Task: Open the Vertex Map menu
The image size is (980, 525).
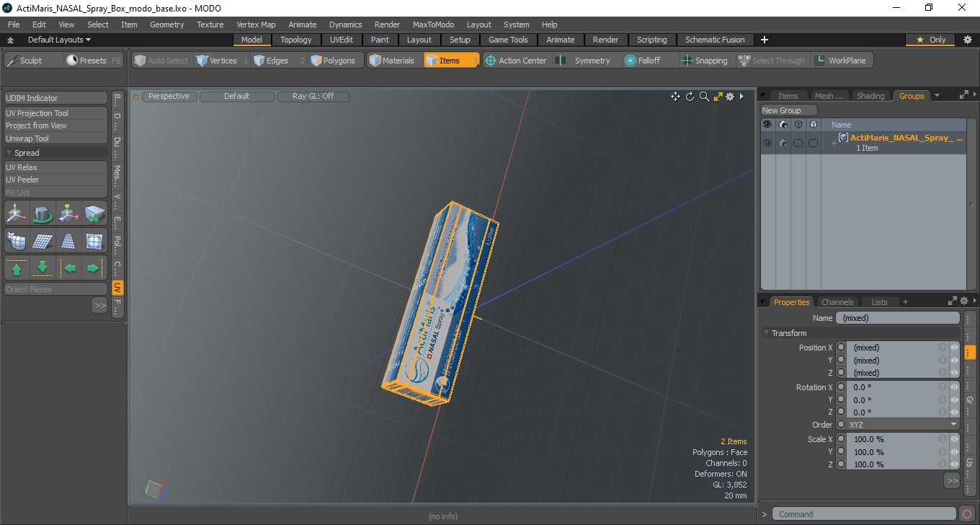Action: (x=256, y=25)
